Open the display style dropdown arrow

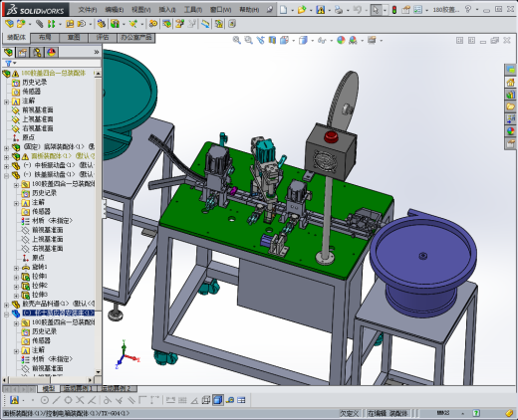(x=313, y=41)
